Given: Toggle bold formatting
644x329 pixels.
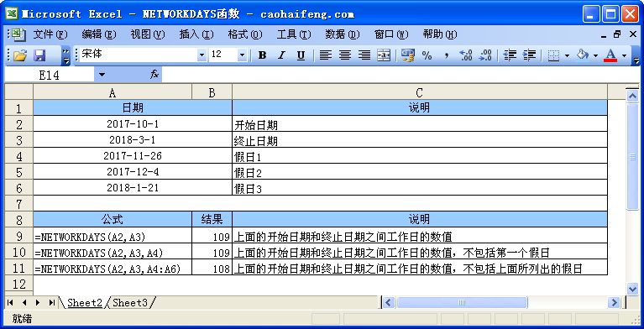Looking at the screenshot, I should tap(262, 55).
